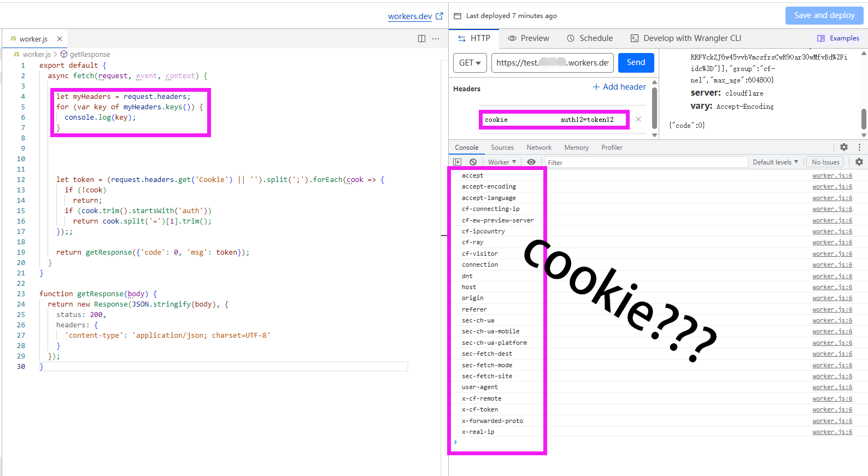Open the Worker context dropdown
The height and width of the screenshot is (476, 868).
tap(502, 162)
